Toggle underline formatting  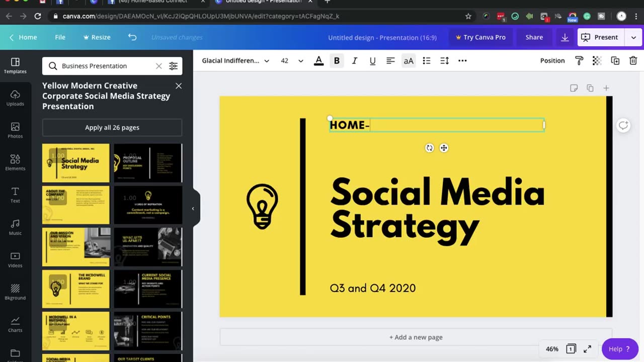(x=372, y=61)
